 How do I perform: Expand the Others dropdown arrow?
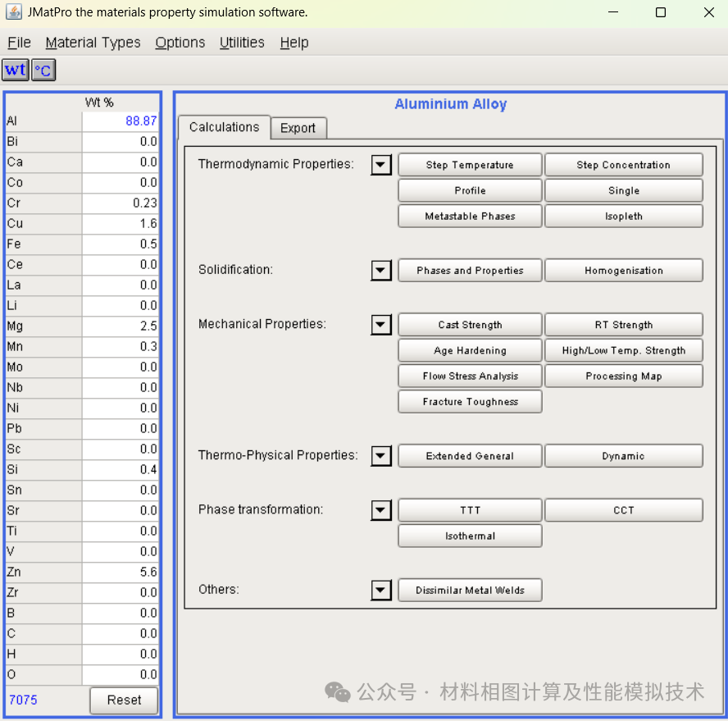point(380,590)
